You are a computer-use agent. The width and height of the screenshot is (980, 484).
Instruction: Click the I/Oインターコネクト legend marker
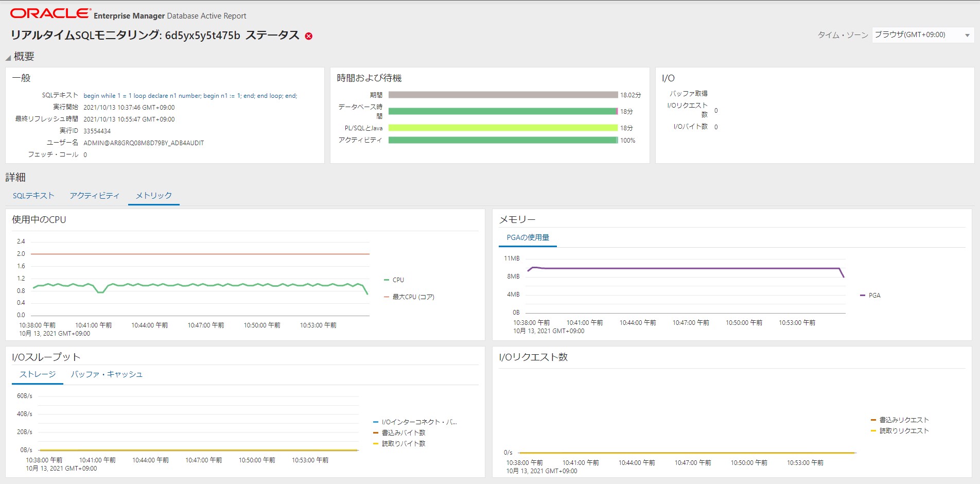point(375,421)
